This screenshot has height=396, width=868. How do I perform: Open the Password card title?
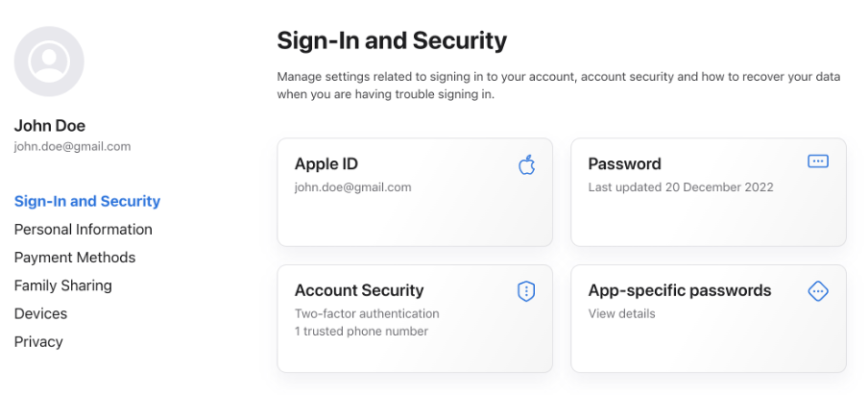(x=624, y=164)
